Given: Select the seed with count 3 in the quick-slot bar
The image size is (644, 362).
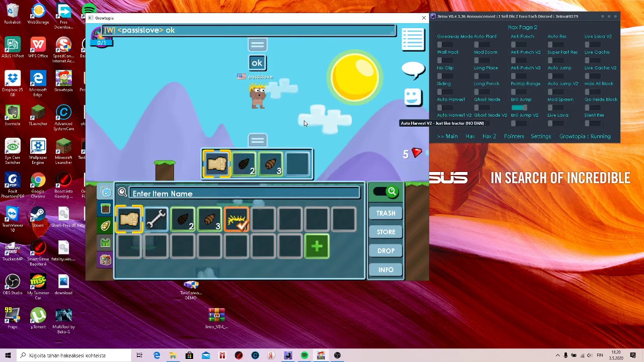Looking at the screenshot, I should (x=271, y=164).
